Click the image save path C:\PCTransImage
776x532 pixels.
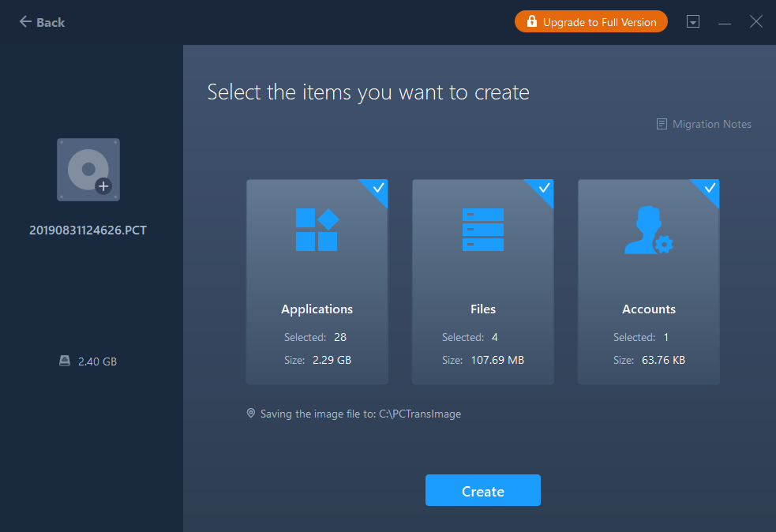(419, 413)
